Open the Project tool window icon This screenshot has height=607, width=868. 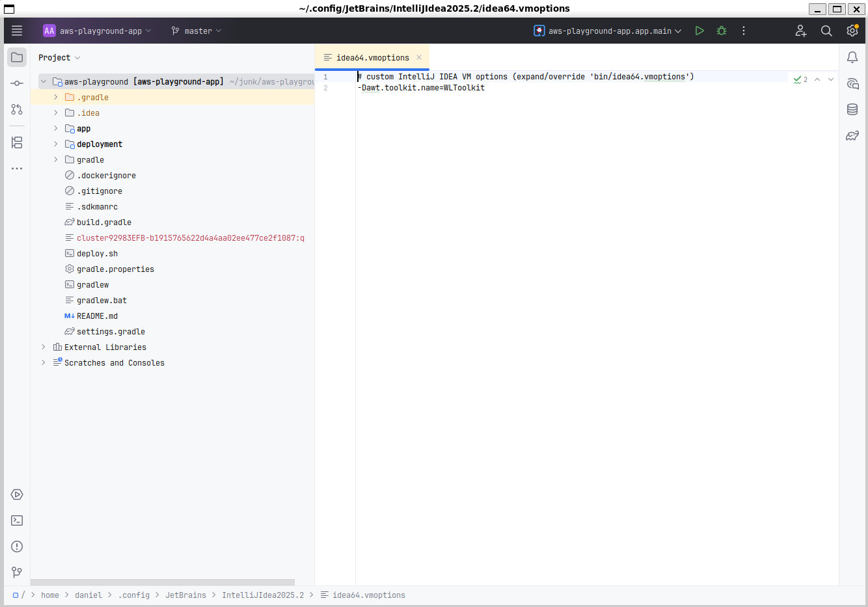[x=17, y=57]
